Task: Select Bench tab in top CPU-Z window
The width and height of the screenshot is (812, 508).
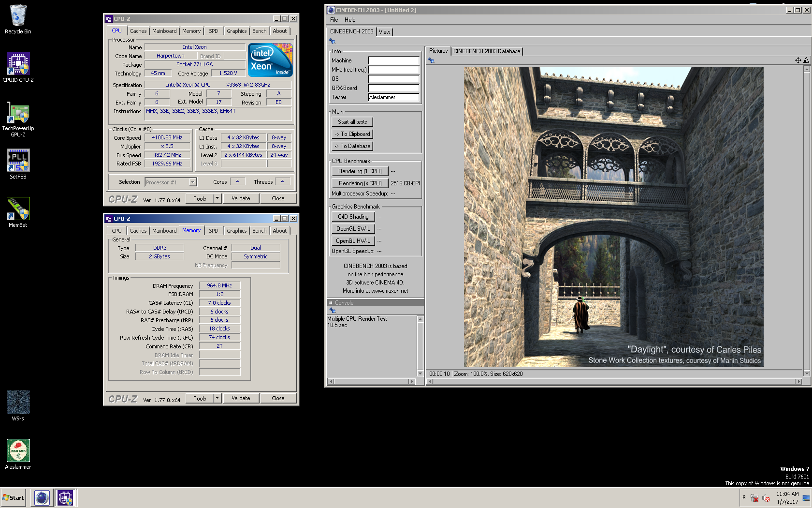Action: point(259,31)
